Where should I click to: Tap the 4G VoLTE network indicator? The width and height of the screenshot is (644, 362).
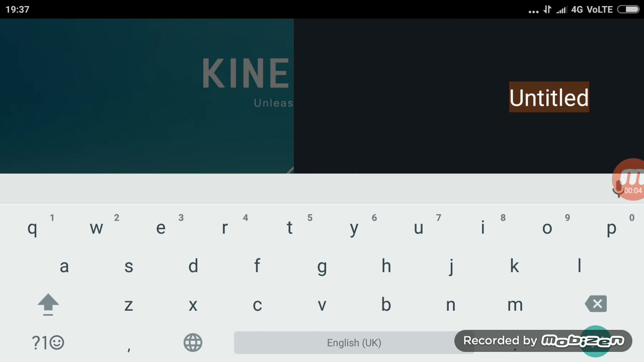click(x=592, y=10)
